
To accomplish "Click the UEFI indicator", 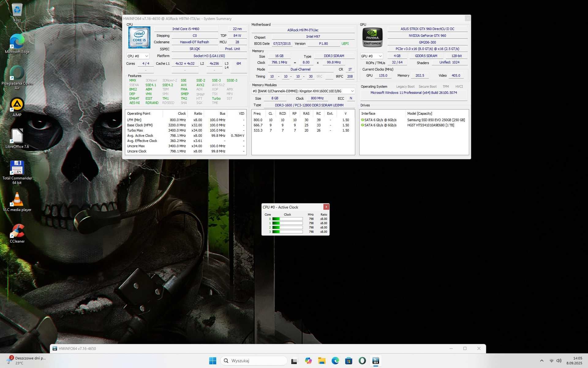I will (345, 44).
